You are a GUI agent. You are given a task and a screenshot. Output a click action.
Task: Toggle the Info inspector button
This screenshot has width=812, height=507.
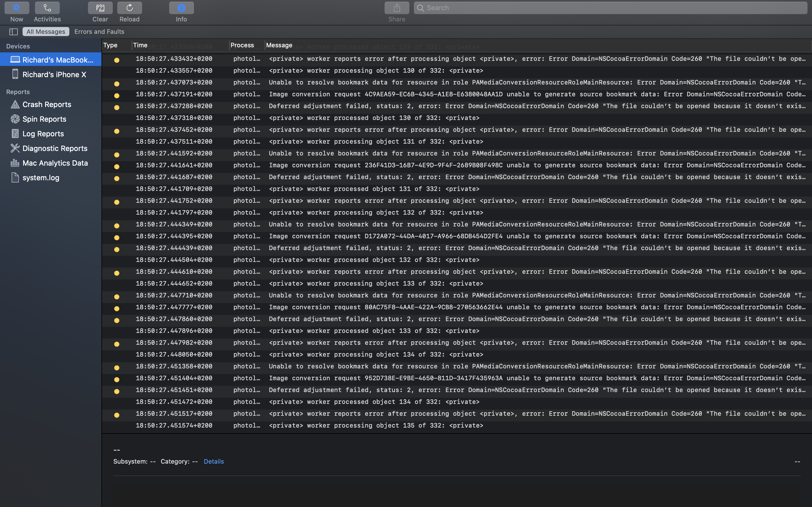[x=181, y=8]
